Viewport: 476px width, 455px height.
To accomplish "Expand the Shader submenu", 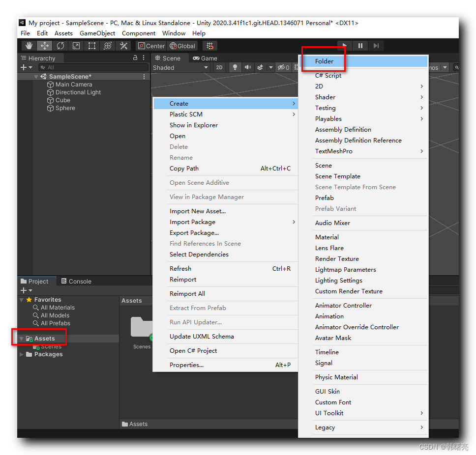I will pos(363,97).
